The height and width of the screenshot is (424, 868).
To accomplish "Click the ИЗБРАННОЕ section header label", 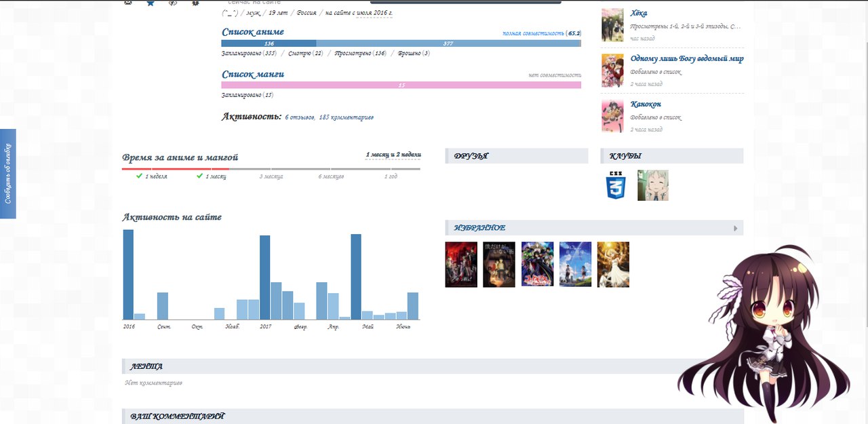I will point(480,228).
